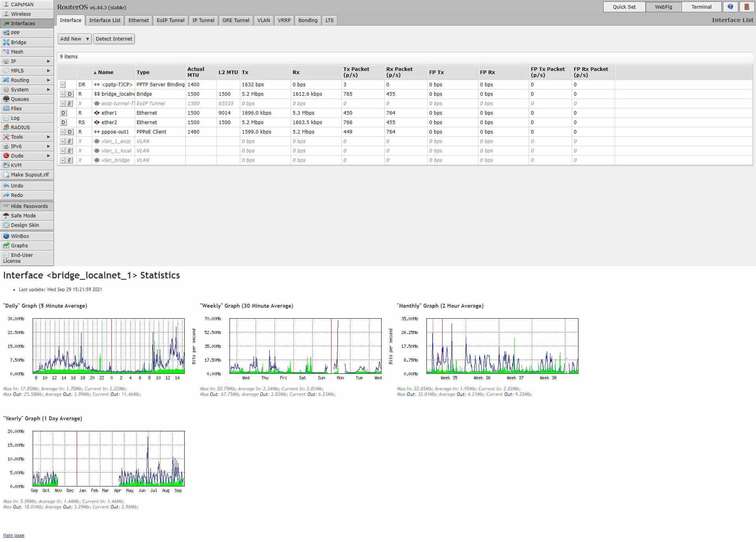Open Wireless from the sidebar icon
Screen dimensions: 756x542
point(6,14)
